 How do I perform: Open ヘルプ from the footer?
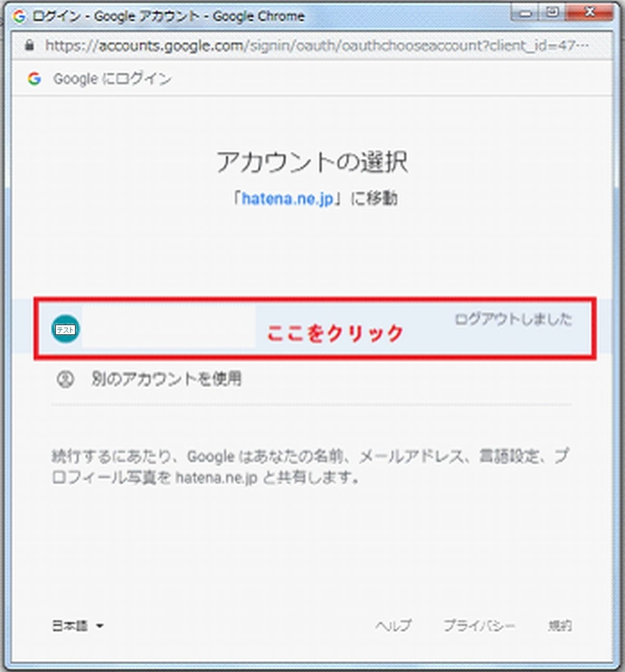pos(393,626)
